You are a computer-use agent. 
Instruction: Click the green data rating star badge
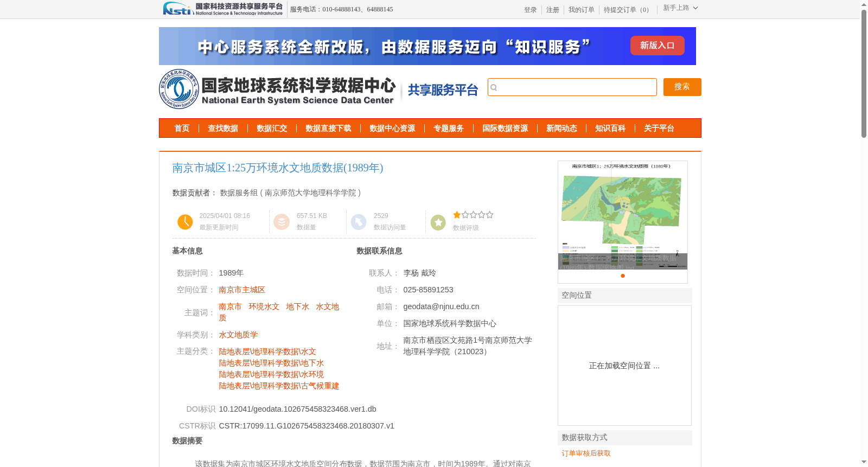(438, 222)
